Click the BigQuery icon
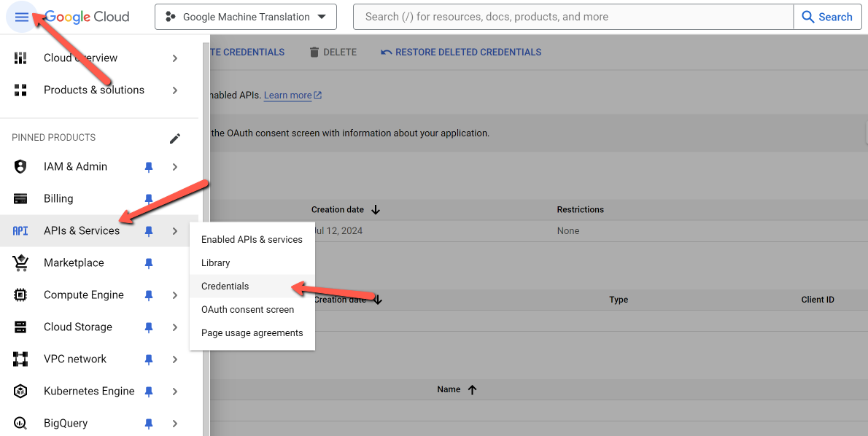The height and width of the screenshot is (436, 868). pos(20,424)
